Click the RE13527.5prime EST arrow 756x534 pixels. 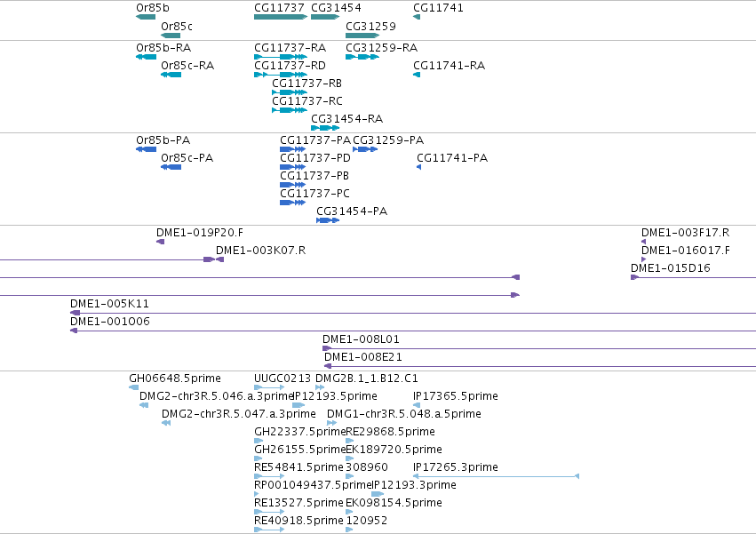point(269,513)
